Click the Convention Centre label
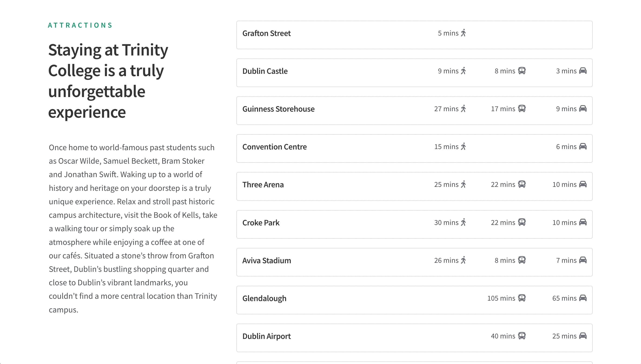Screen dimensions: 641x364 tap(274, 147)
